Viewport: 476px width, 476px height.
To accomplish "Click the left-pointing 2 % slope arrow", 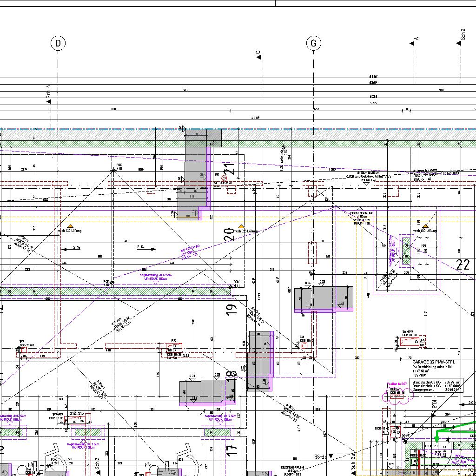I will point(71,249).
